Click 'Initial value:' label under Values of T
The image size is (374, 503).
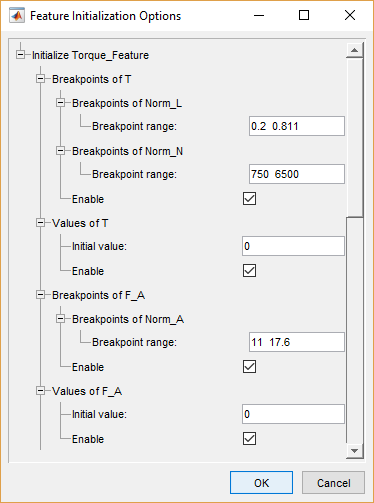[99, 246]
